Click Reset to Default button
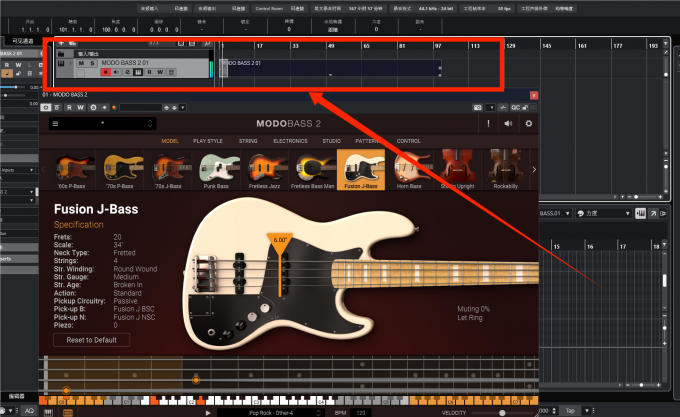This screenshot has width=680, height=417. coord(92,340)
